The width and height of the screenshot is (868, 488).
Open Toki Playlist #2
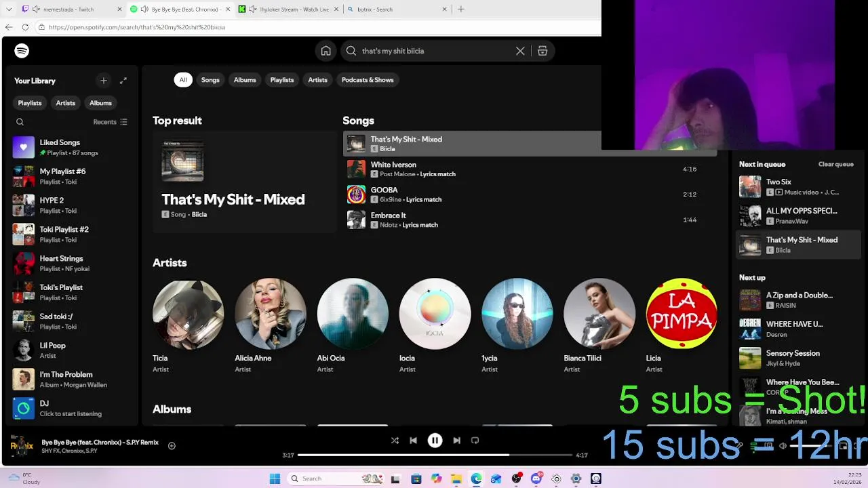point(71,235)
